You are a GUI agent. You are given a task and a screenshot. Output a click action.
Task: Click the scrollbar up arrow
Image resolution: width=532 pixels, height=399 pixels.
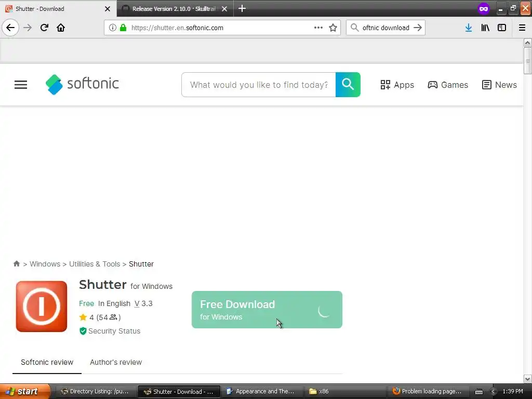click(x=527, y=43)
